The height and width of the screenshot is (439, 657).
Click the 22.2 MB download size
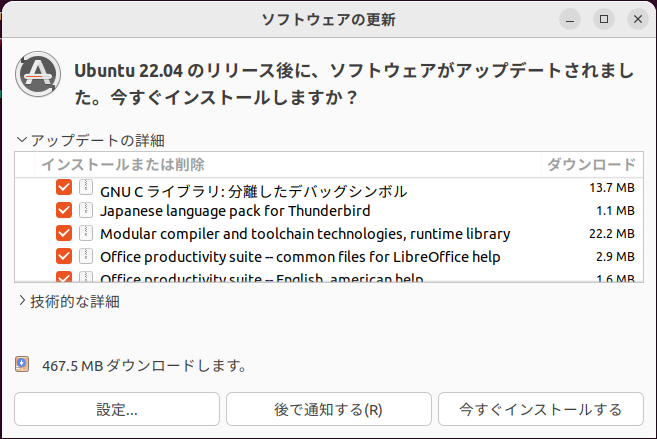pos(612,233)
